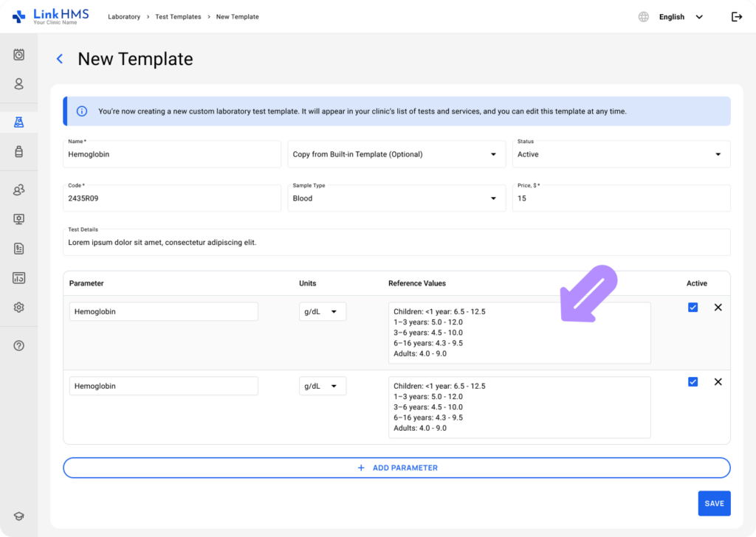This screenshot has height=537, width=756.
Task: Save the new template
Action: pos(713,503)
